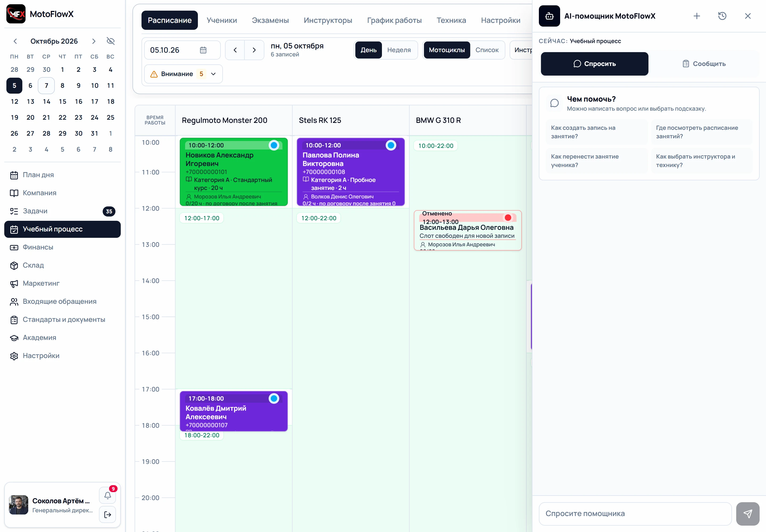Open Входящие обращения in sidebar
Image resolution: width=766 pixels, height=532 pixels.
[x=62, y=301]
